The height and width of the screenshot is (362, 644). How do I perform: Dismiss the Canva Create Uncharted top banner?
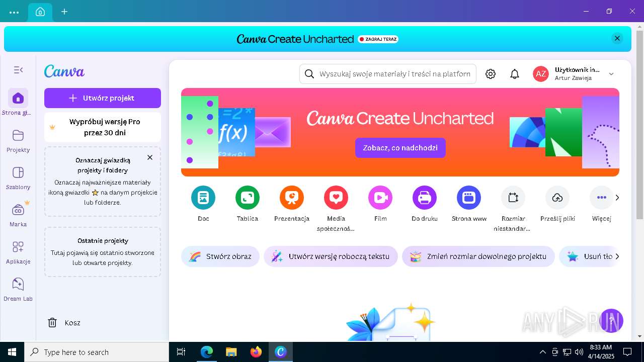617,38
